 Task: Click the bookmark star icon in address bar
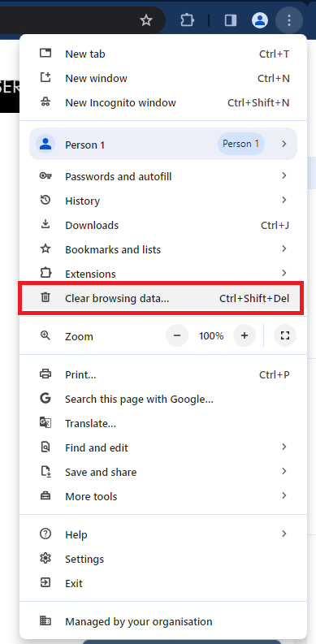[146, 20]
